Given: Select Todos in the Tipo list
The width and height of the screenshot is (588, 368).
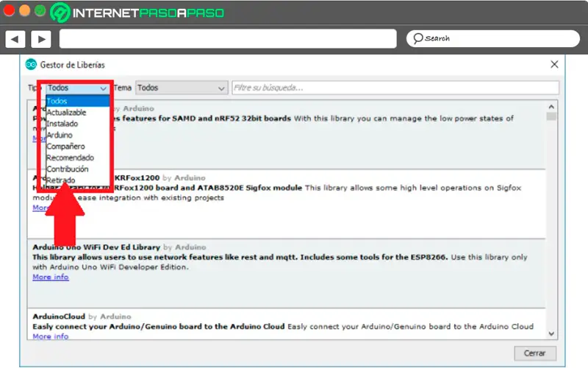Looking at the screenshot, I should click(x=78, y=101).
